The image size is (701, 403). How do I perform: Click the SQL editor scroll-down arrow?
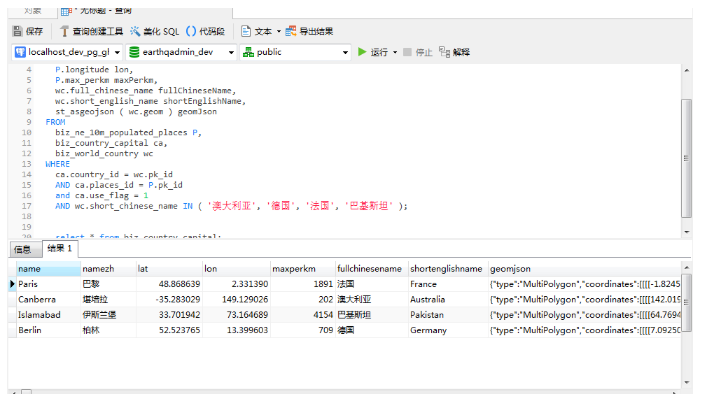click(x=687, y=232)
